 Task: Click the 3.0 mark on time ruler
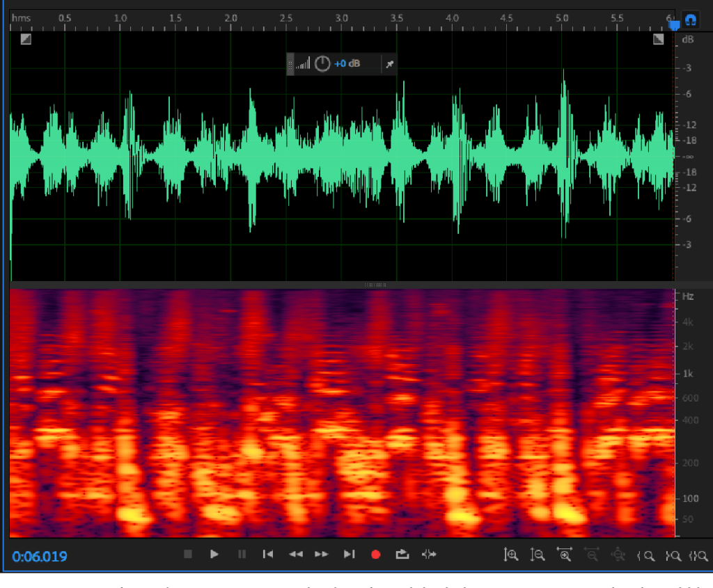(341, 17)
